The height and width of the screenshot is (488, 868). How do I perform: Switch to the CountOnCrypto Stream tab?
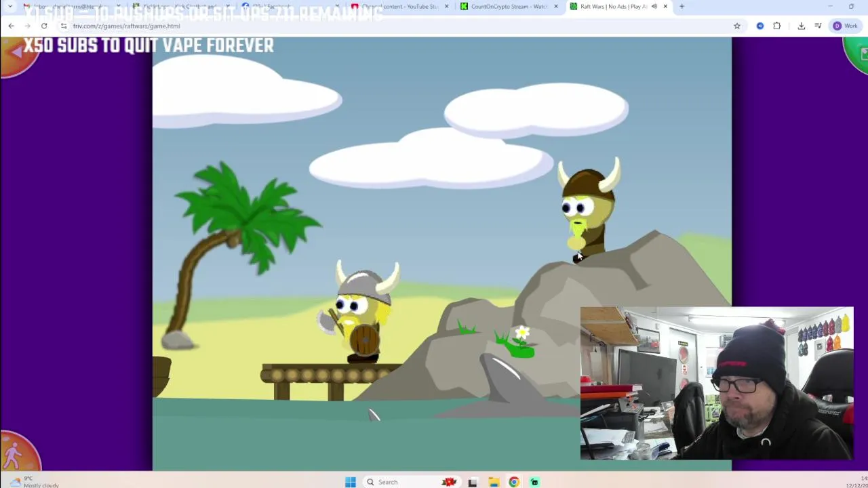[509, 6]
